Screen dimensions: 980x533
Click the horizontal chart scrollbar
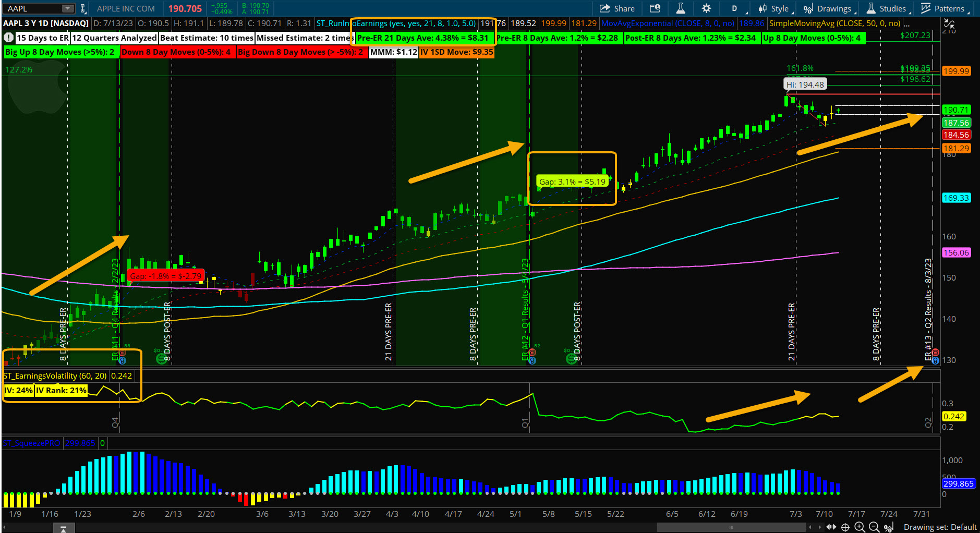tap(730, 527)
